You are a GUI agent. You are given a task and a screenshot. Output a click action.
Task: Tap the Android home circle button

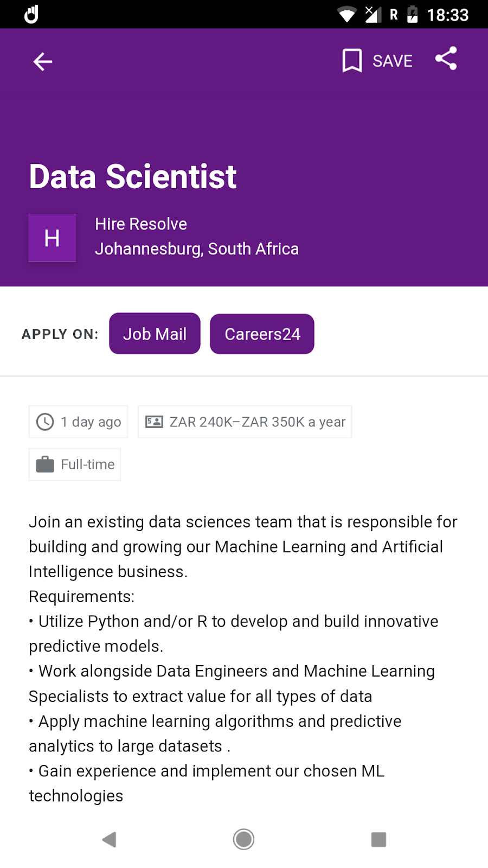(x=244, y=839)
